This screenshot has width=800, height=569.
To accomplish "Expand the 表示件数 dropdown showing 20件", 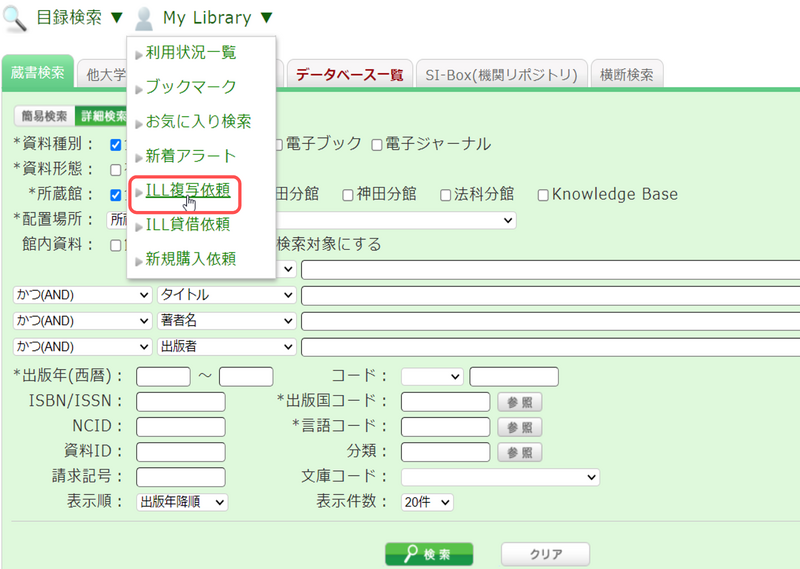I will [x=428, y=502].
